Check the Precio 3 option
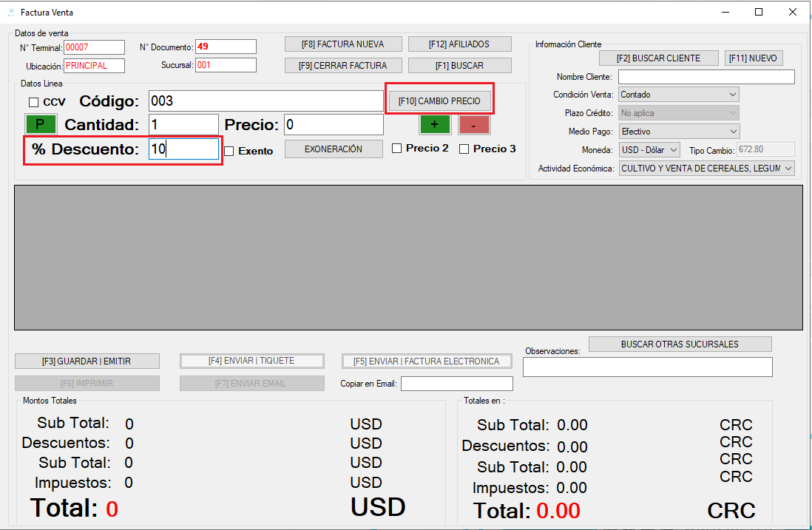812x530 pixels. [464, 149]
